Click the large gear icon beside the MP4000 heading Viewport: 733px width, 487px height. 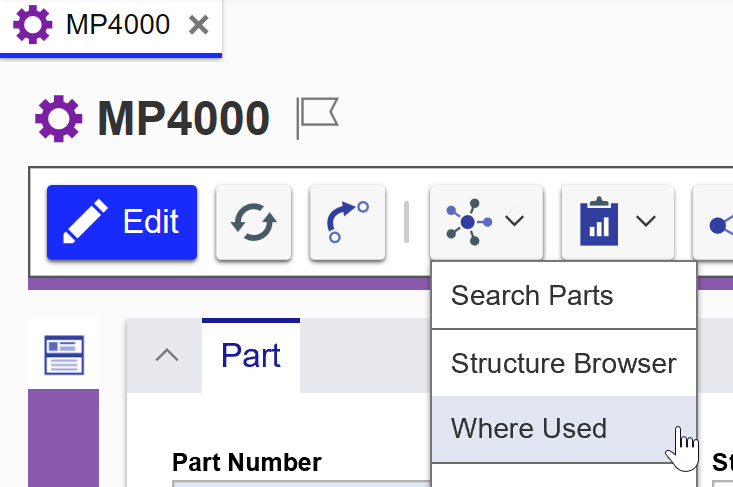(x=59, y=119)
